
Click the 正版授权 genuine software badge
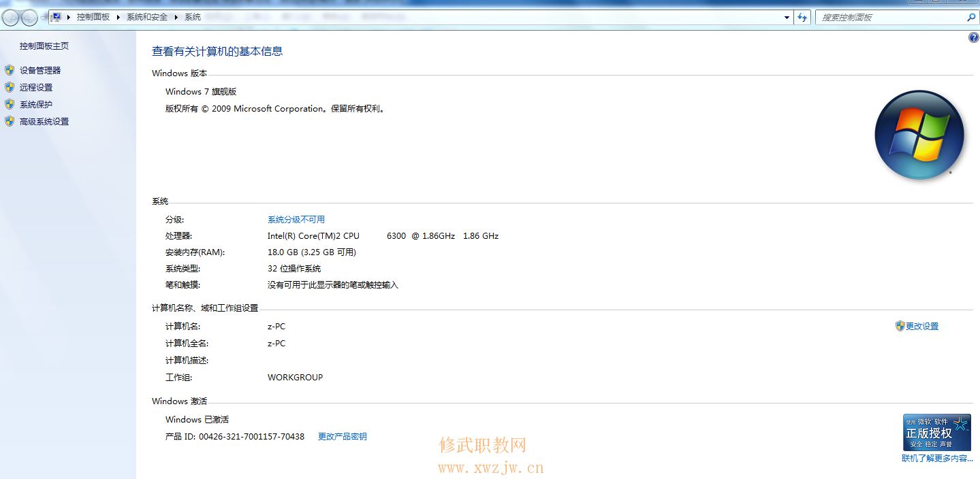(x=937, y=432)
